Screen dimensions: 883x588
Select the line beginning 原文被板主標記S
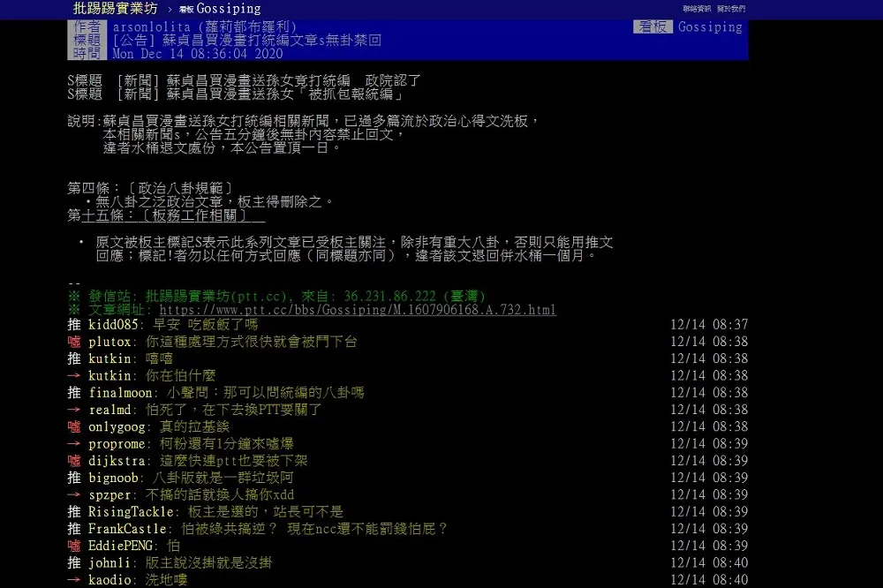point(354,242)
